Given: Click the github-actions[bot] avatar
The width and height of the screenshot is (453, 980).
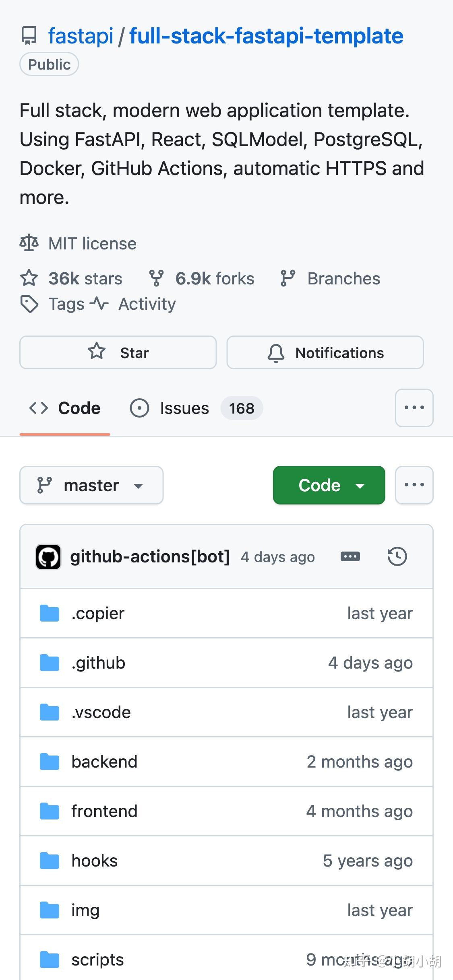Looking at the screenshot, I should [48, 557].
